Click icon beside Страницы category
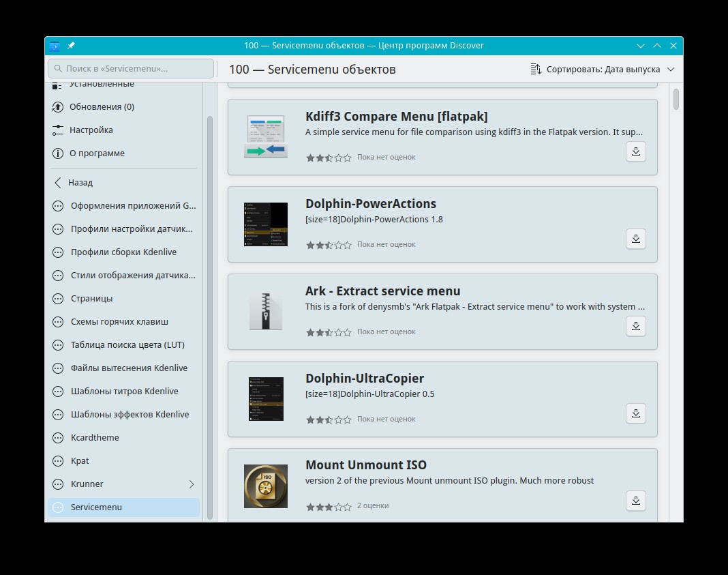Viewport: 728px width, 575px height. 57,299
